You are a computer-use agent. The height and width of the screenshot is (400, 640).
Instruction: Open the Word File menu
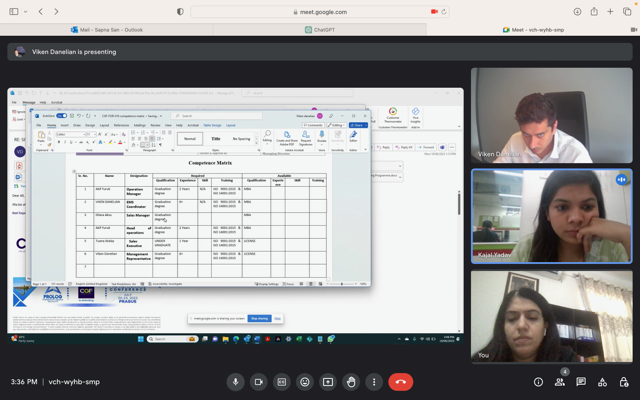click(x=39, y=125)
